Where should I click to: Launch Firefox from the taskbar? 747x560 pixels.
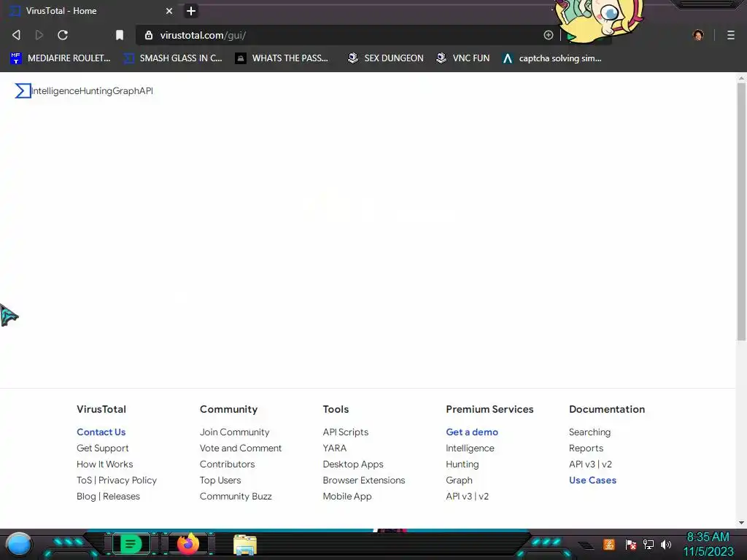click(188, 544)
